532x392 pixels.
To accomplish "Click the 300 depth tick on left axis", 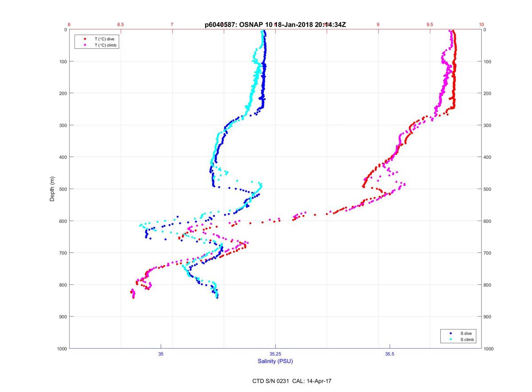I will (x=63, y=125).
